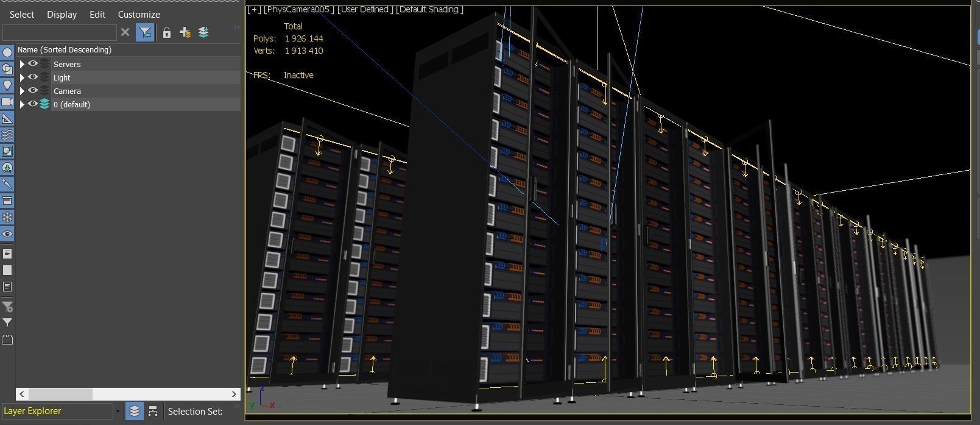Toggle the Display Hidden Objects eye icon
The image size is (980, 425).
[x=7, y=234]
